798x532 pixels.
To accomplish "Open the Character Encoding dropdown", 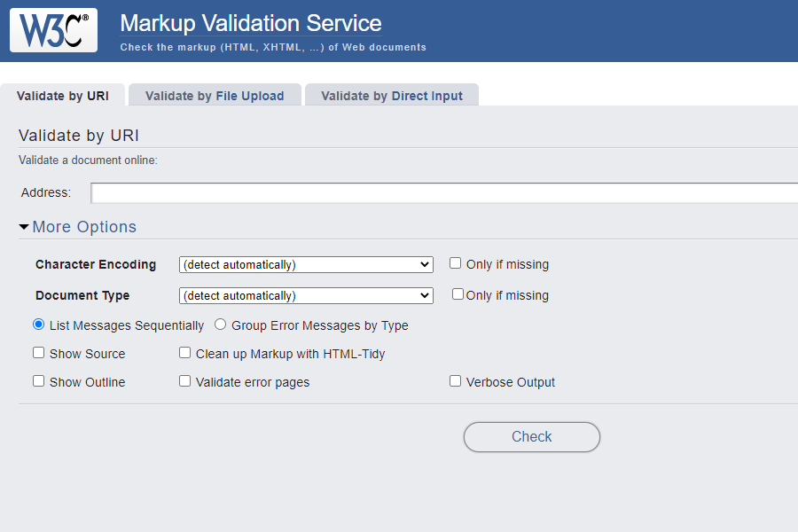I will [x=306, y=264].
